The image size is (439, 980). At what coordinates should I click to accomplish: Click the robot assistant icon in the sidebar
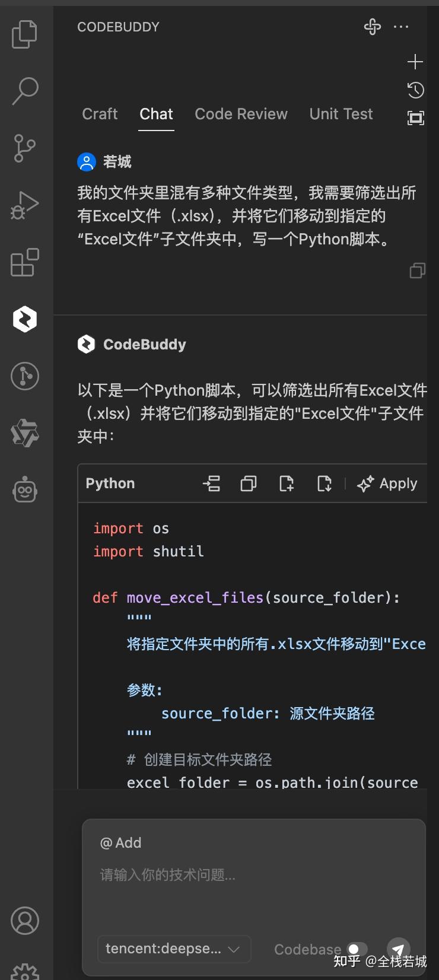pyautogui.click(x=24, y=489)
